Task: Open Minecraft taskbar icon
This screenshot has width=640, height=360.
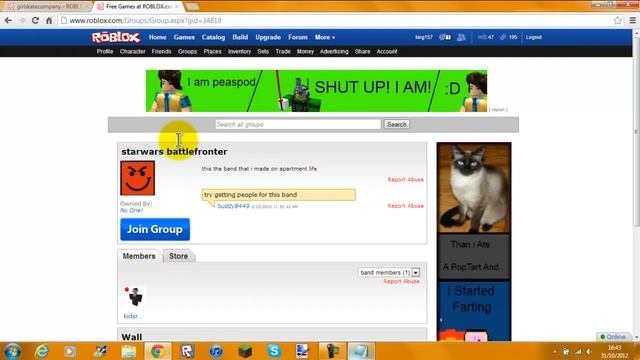Action: pyautogui.click(x=245, y=351)
